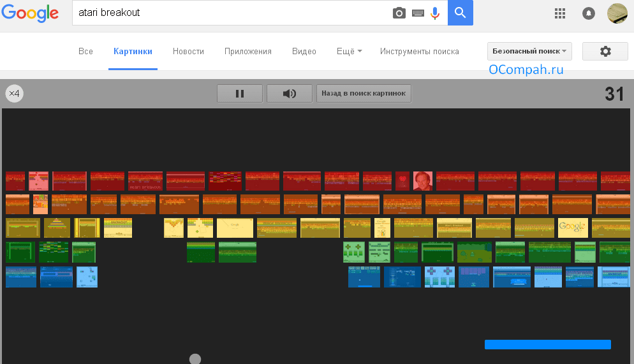Click the ×4 lives indicator
The width and height of the screenshot is (634, 364).
pos(14,93)
